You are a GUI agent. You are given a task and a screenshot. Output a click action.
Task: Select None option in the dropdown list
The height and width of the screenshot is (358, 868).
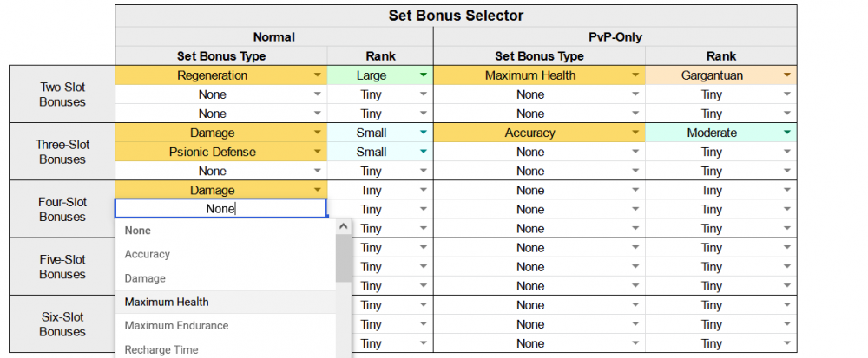pyautogui.click(x=138, y=231)
